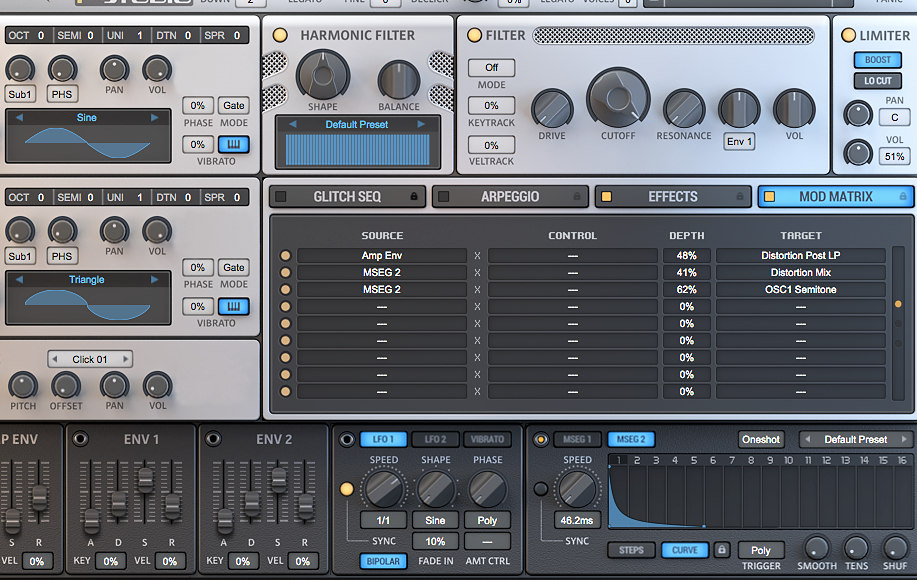Open the MSEG Oneshot mode dropdown
Image resolution: width=917 pixels, height=580 pixels.
point(761,439)
